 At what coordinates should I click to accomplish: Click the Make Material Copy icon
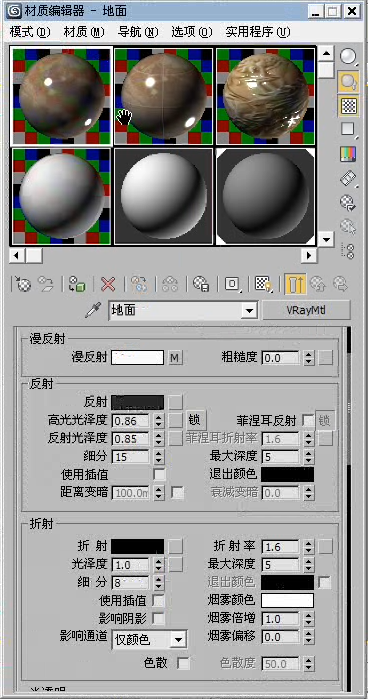(x=139, y=284)
